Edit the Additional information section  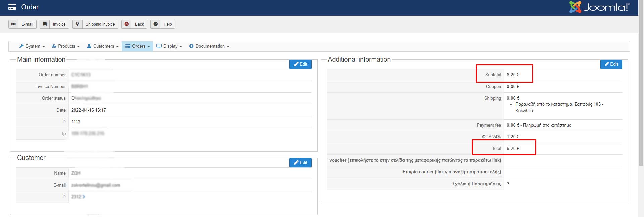coord(611,64)
